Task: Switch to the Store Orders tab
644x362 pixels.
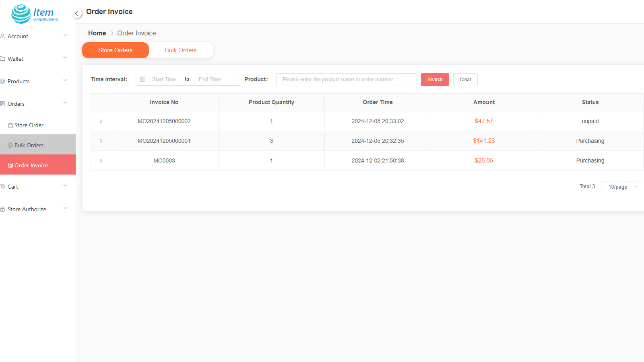Action: 116,50
